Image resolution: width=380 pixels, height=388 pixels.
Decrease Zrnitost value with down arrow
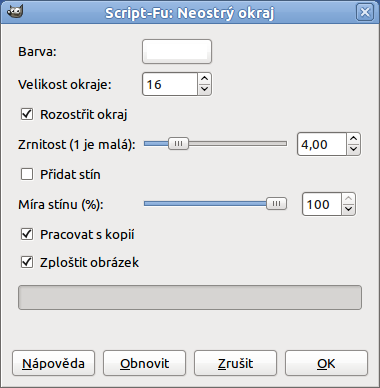353,150
